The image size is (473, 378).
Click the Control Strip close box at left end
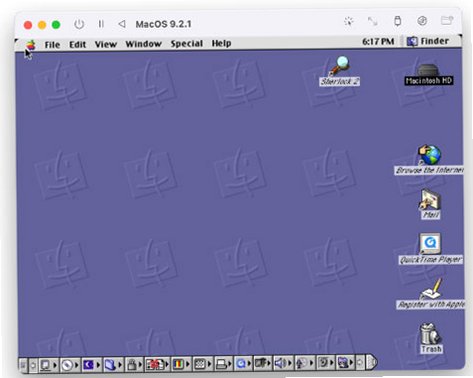(x=22, y=365)
